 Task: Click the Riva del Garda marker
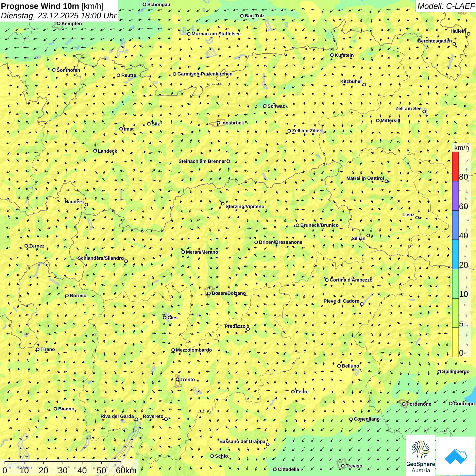136,419
